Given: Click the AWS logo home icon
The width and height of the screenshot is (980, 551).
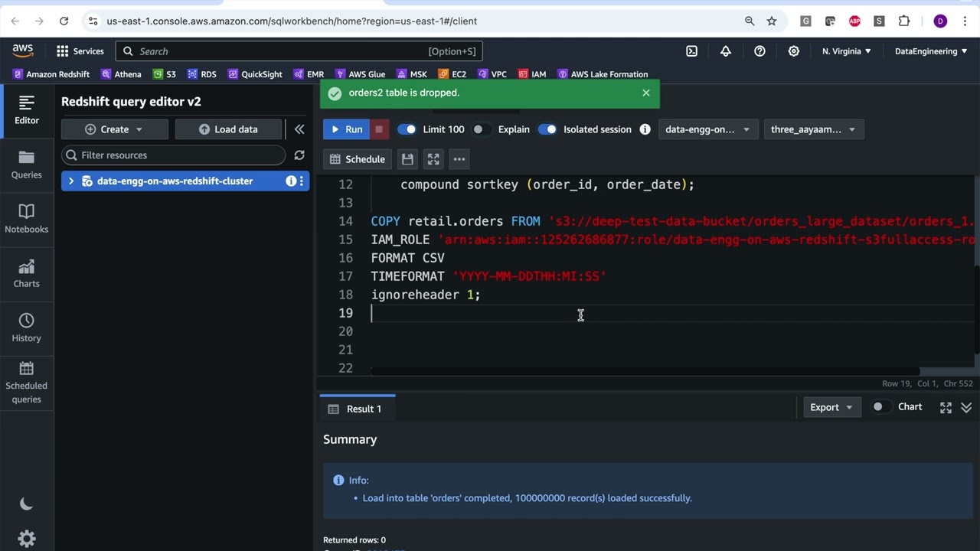Looking at the screenshot, I should coord(23,51).
